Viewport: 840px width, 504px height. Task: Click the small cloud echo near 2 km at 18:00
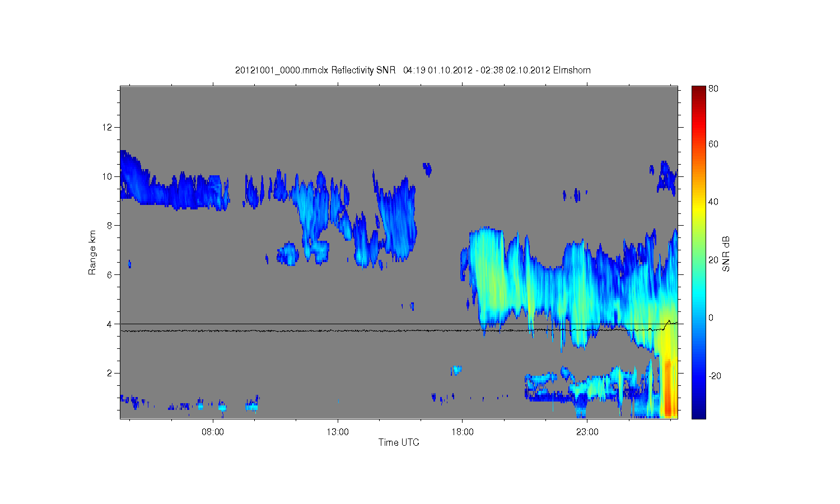[456, 370]
